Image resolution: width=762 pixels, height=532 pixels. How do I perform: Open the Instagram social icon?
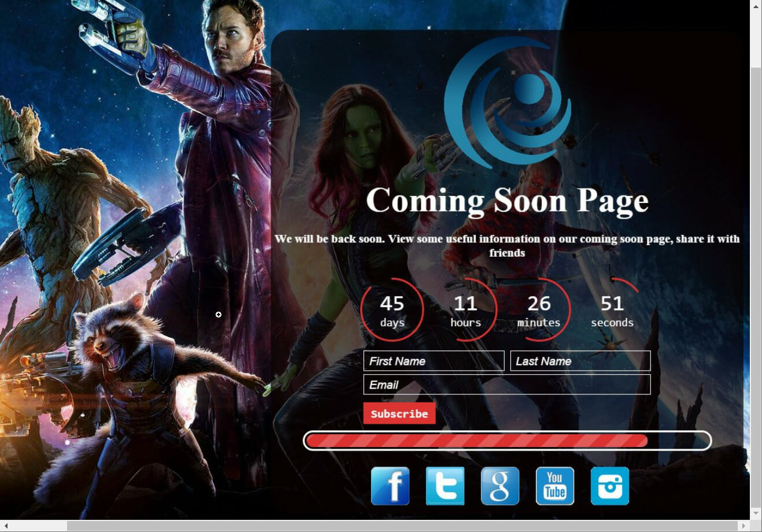[610, 486]
